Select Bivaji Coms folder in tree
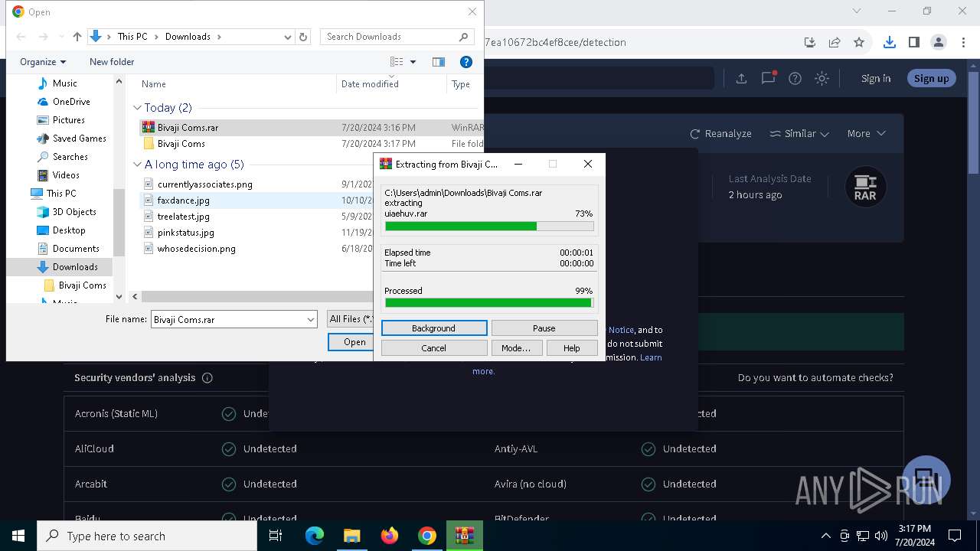This screenshot has height=551, width=980. click(82, 285)
